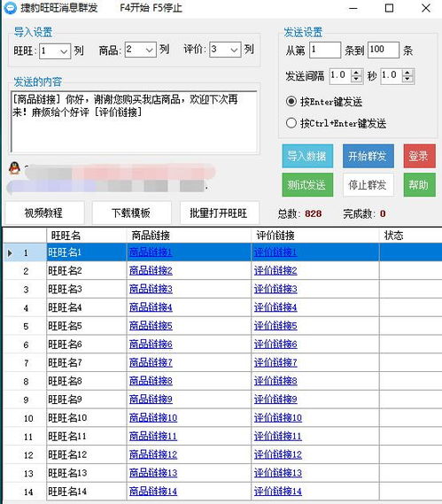
Task: Maximize the window
Action: pos(389,8)
